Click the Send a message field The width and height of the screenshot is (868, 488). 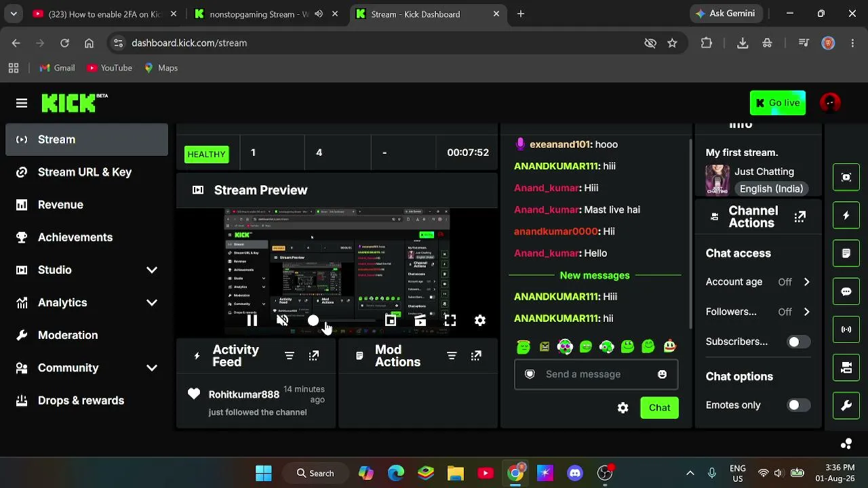pos(596,374)
